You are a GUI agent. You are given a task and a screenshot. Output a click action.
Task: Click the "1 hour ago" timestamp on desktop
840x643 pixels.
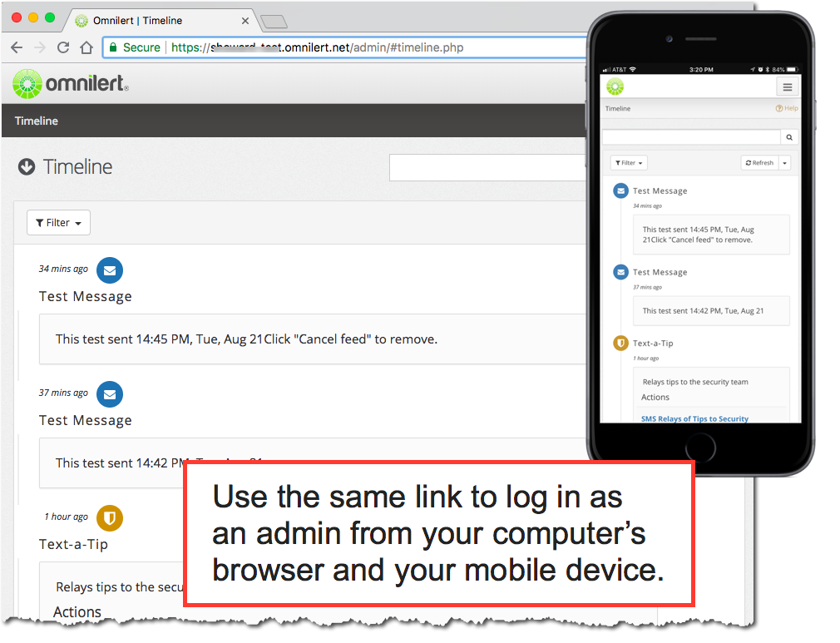click(67, 516)
